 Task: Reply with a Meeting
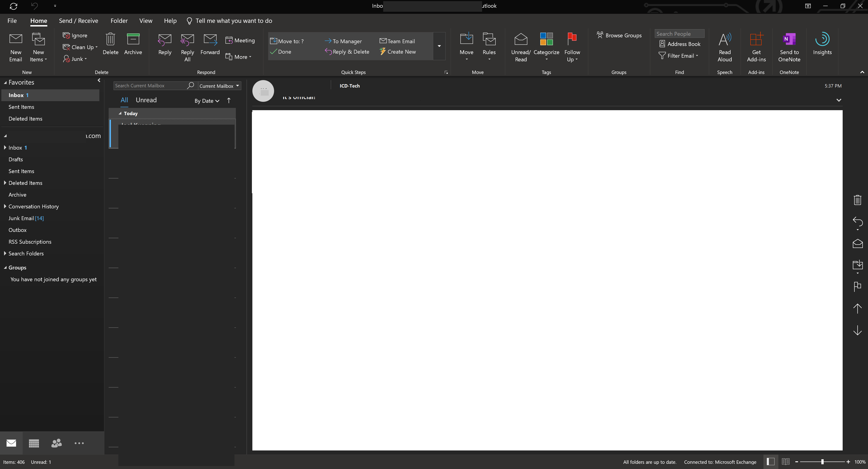click(x=240, y=40)
